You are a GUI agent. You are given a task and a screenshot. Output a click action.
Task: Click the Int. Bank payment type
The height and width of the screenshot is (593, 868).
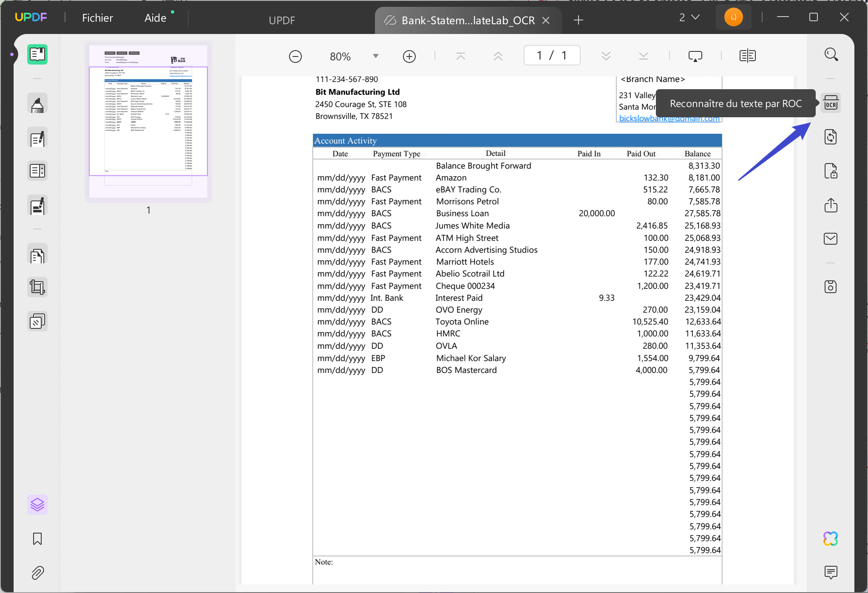[x=387, y=298]
